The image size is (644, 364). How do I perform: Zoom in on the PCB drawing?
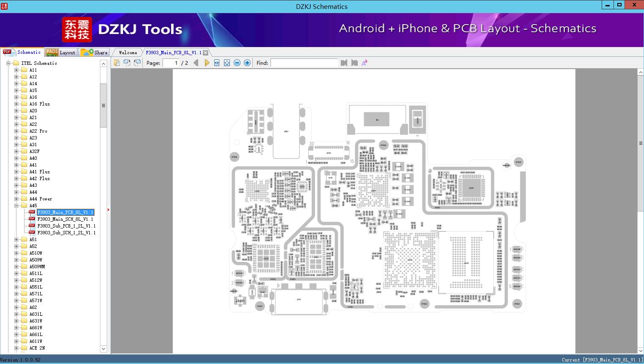click(247, 63)
